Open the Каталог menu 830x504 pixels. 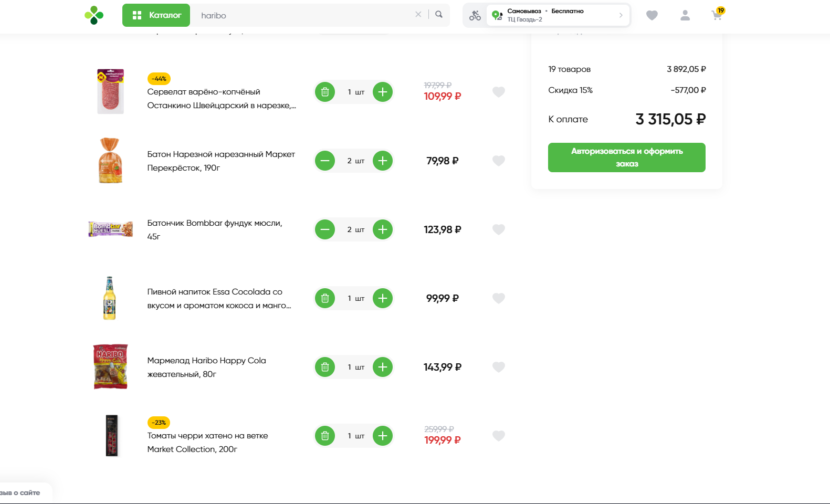click(156, 15)
